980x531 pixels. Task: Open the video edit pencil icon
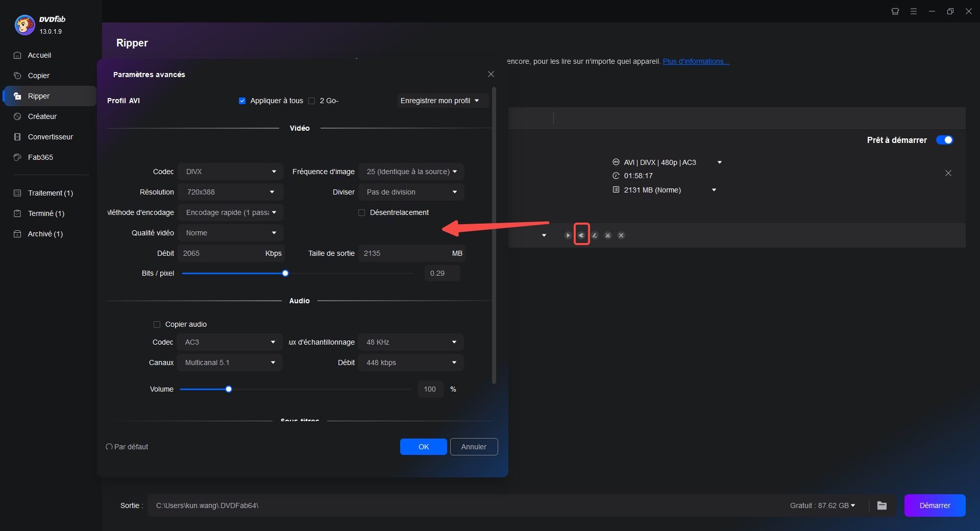[595, 235]
